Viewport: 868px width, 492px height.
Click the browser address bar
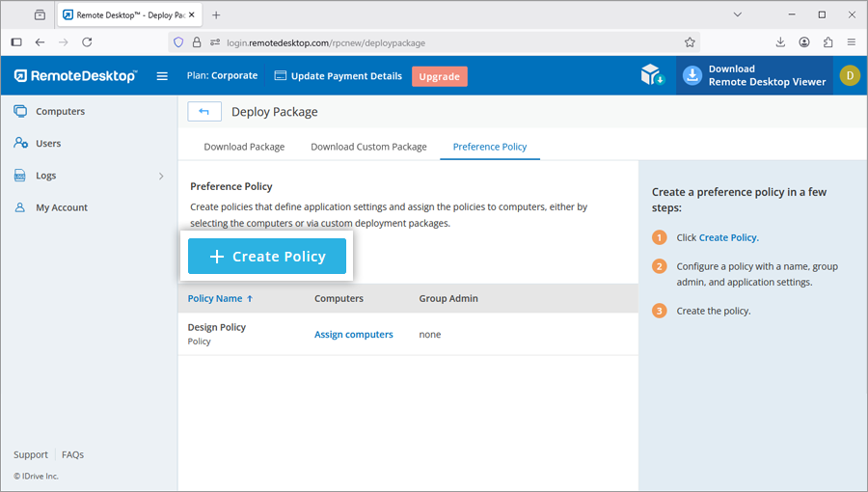click(444, 42)
